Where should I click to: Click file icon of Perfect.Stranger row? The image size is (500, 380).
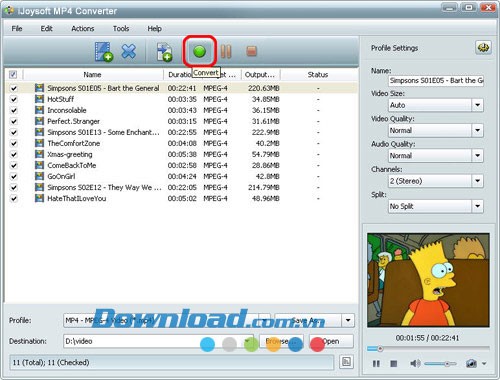tap(39, 121)
